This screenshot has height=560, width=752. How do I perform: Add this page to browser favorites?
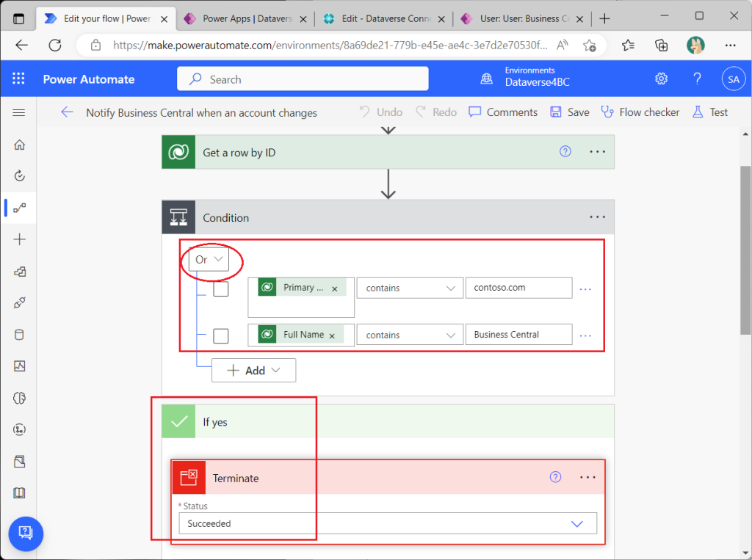[590, 46]
